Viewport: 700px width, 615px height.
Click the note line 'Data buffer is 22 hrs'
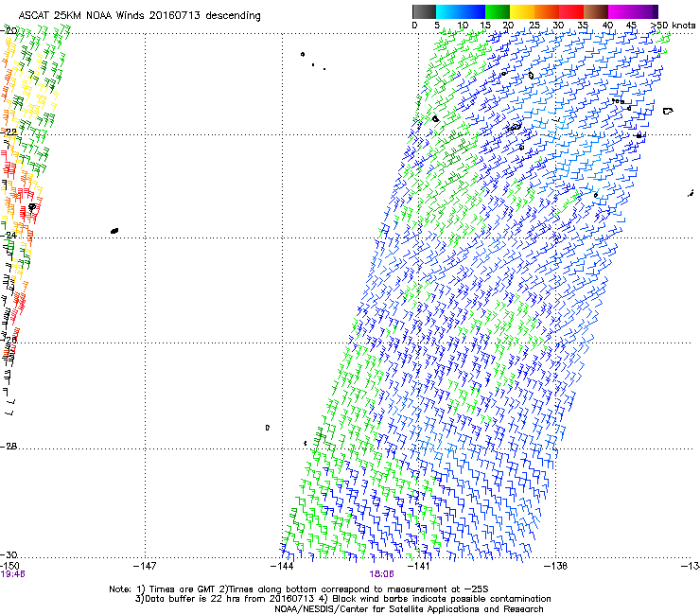coord(192,599)
